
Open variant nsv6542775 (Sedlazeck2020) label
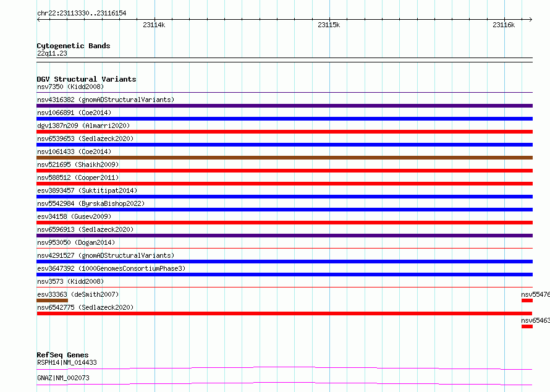click(85, 307)
